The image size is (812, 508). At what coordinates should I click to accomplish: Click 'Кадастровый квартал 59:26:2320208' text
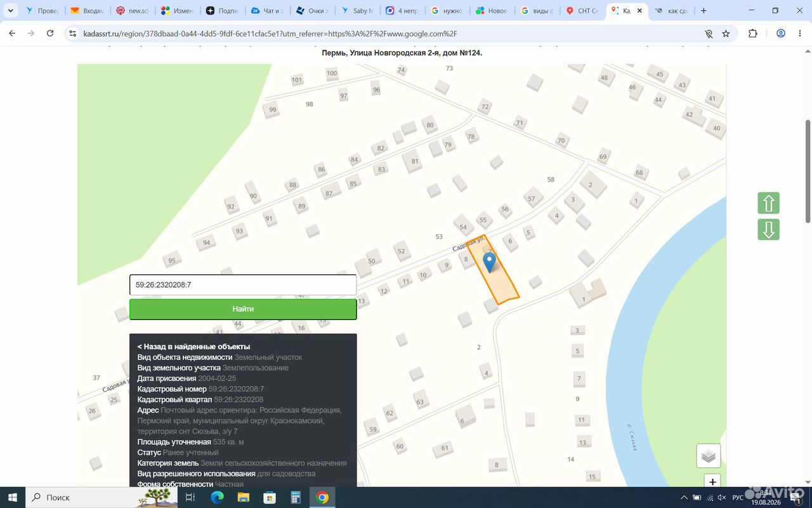tap(200, 399)
